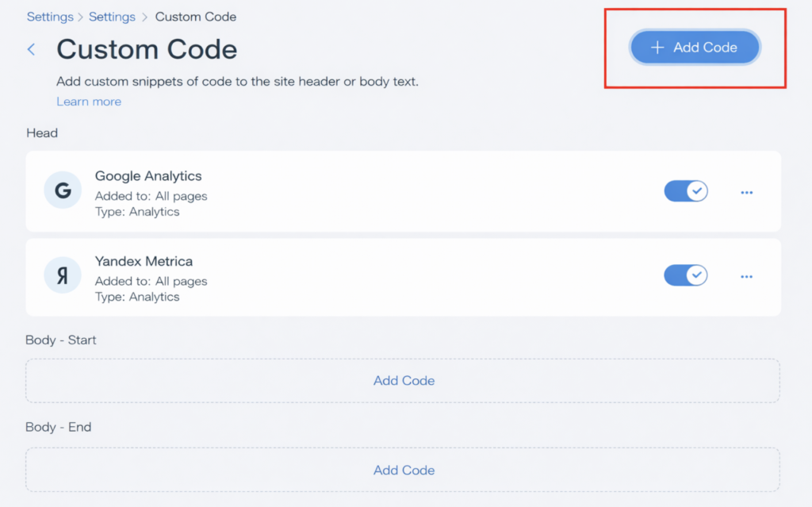
Task: Add code in the Body - Start section
Action: [404, 381]
